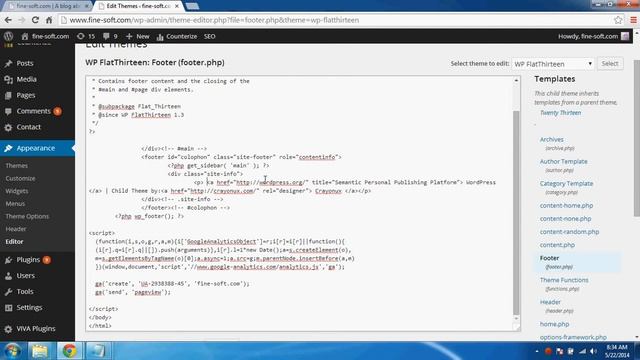Open Plugins in the sidebar

pyautogui.click(x=28, y=260)
